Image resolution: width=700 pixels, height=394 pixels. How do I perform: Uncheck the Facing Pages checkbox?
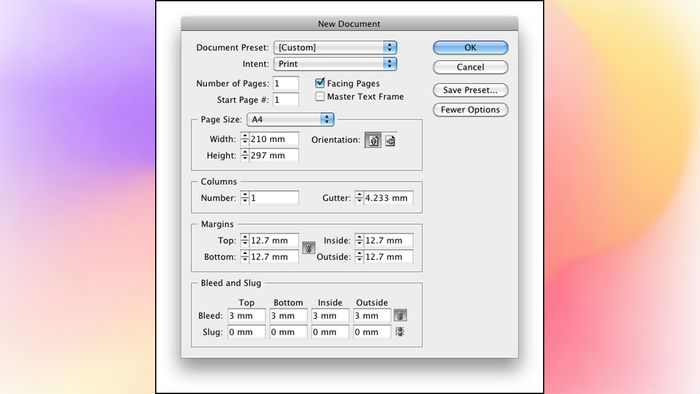[320, 83]
